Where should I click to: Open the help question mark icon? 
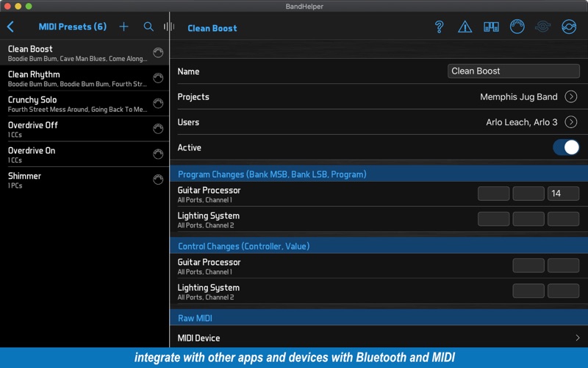point(439,26)
